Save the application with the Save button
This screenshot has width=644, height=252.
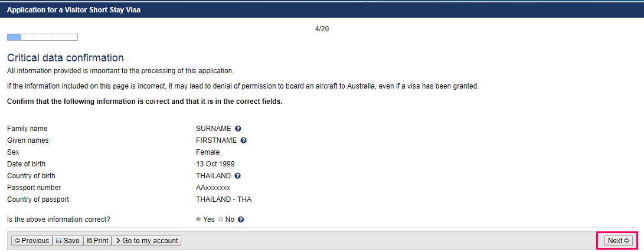(68, 241)
